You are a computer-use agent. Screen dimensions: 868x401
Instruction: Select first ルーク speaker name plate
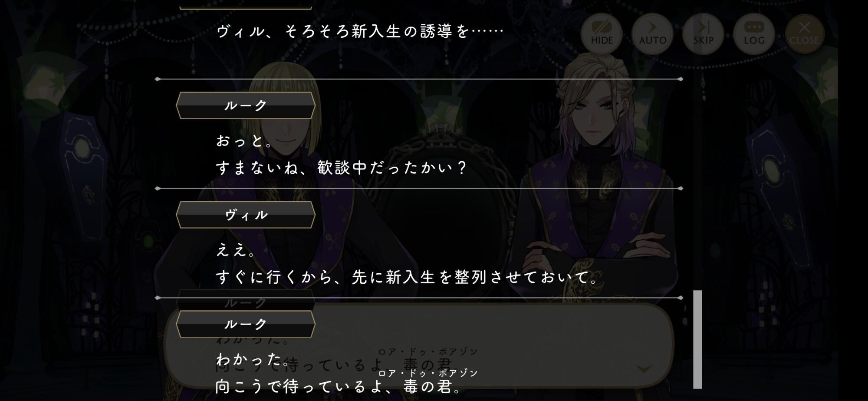pyautogui.click(x=246, y=105)
